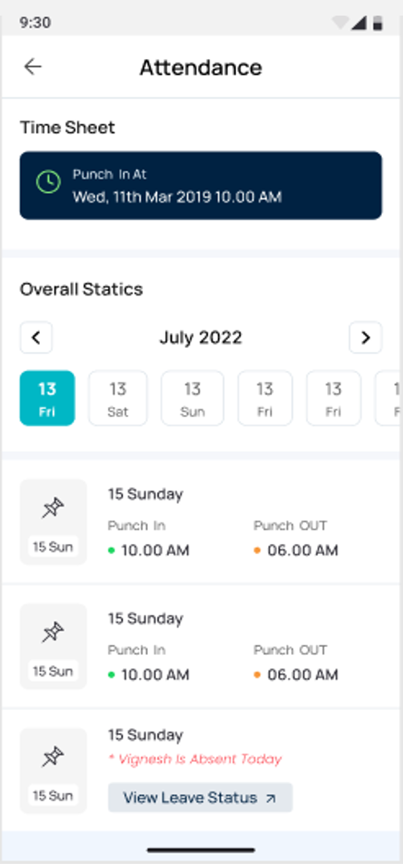Tap the battery status icon
The height and width of the screenshot is (868, 403).
coord(378,23)
